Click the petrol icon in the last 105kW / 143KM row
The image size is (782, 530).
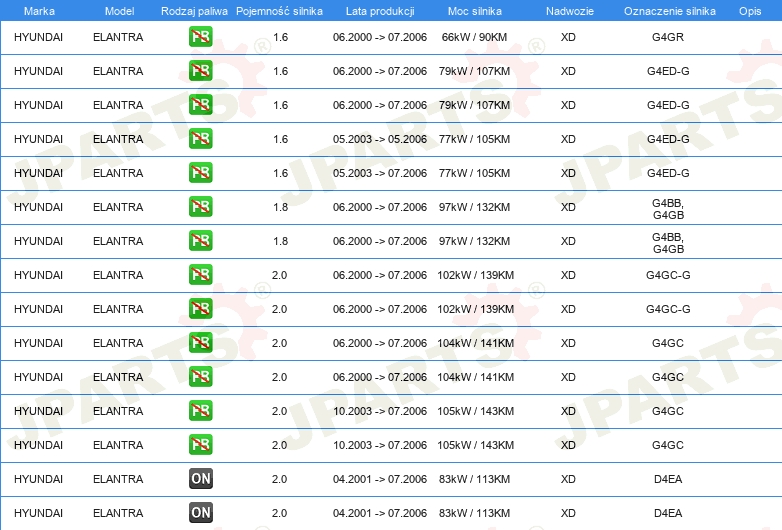(x=200, y=445)
